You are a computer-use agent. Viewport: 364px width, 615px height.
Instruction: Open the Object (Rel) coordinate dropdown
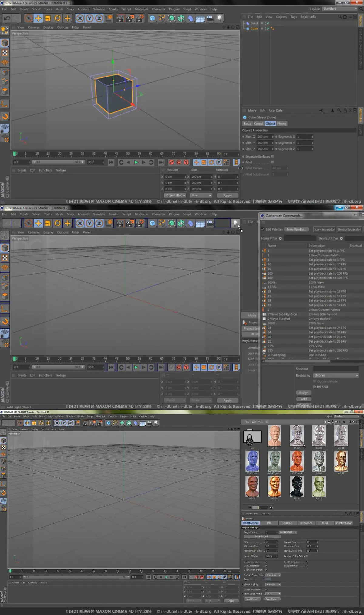point(175,196)
